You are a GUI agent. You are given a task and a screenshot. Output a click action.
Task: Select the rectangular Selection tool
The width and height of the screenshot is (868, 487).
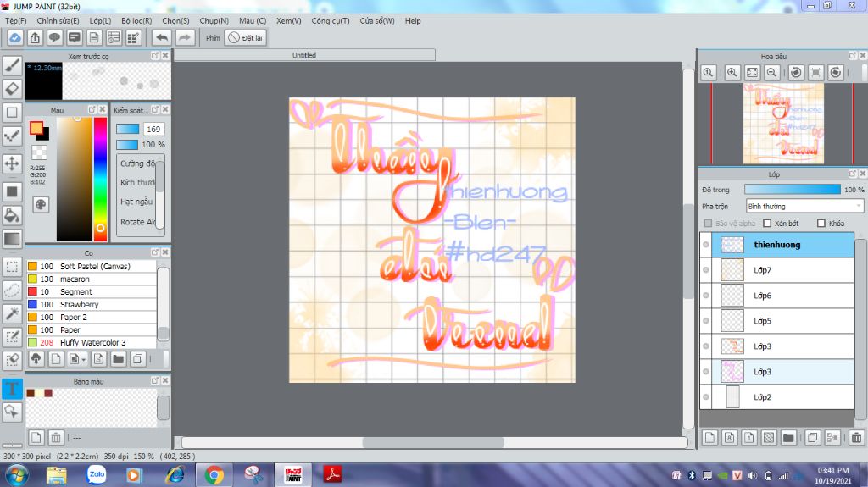point(12,267)
